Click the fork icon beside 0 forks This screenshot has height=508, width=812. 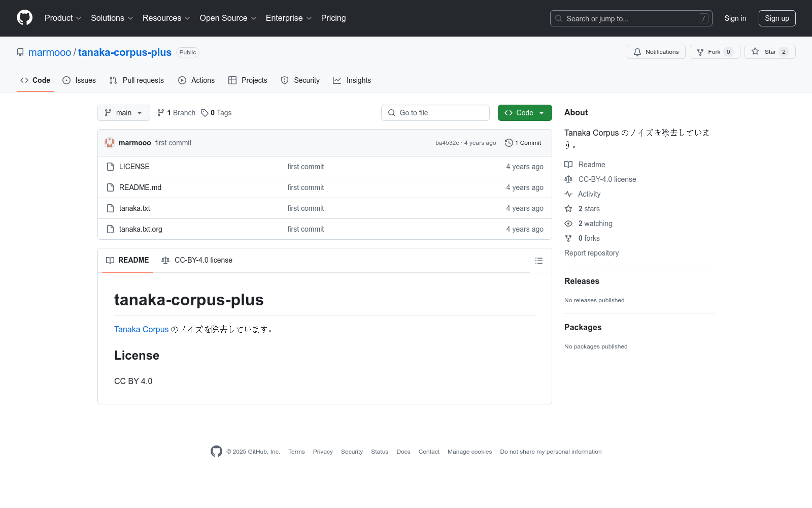coord(568,238)
